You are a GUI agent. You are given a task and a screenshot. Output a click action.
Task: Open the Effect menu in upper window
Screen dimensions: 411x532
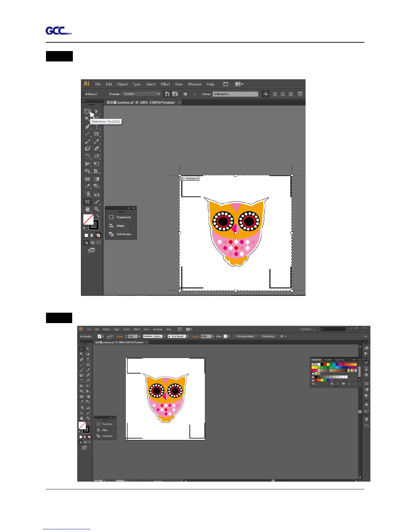(x=165, y=84)
